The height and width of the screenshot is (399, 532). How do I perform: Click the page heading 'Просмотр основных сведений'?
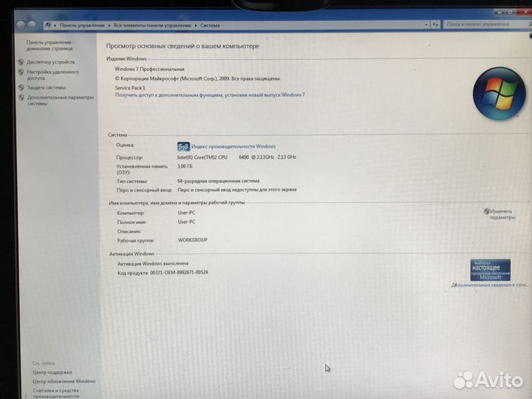[x=183, y=46]
